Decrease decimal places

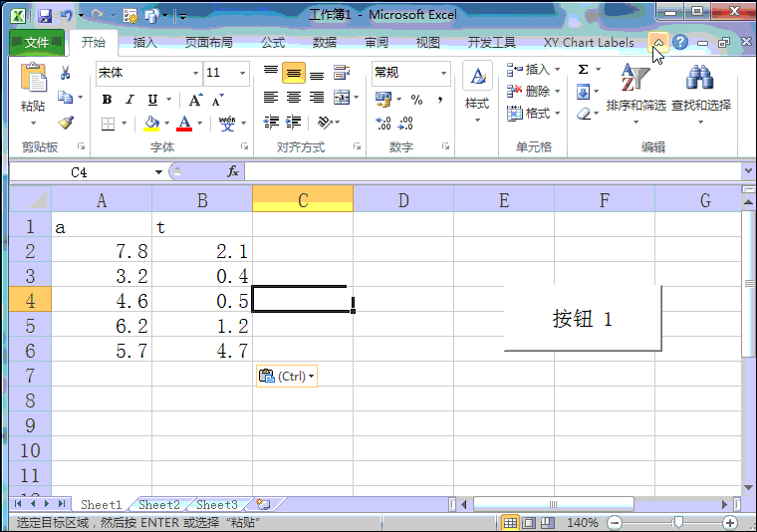click(405, 124)
